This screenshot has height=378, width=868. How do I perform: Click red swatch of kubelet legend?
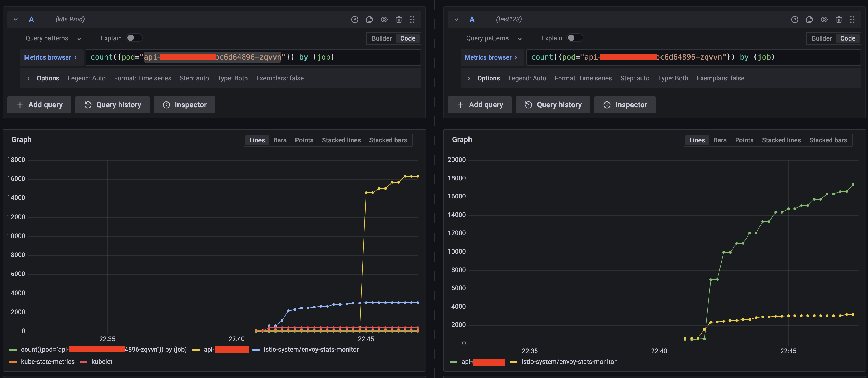click(x=83, y=362)
